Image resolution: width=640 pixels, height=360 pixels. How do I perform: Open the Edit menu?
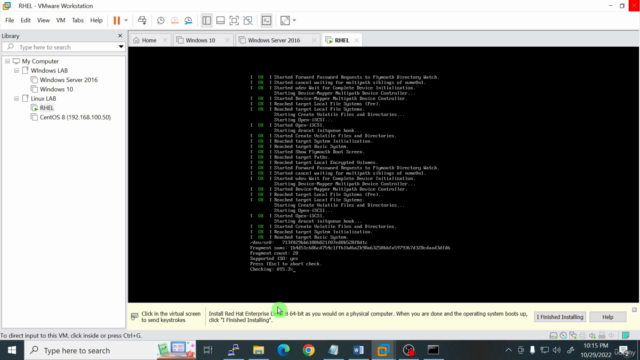click(25, 20)
